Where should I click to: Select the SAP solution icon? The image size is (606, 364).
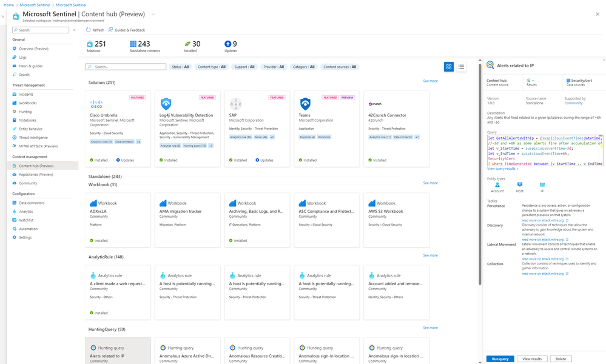[235, 104]
